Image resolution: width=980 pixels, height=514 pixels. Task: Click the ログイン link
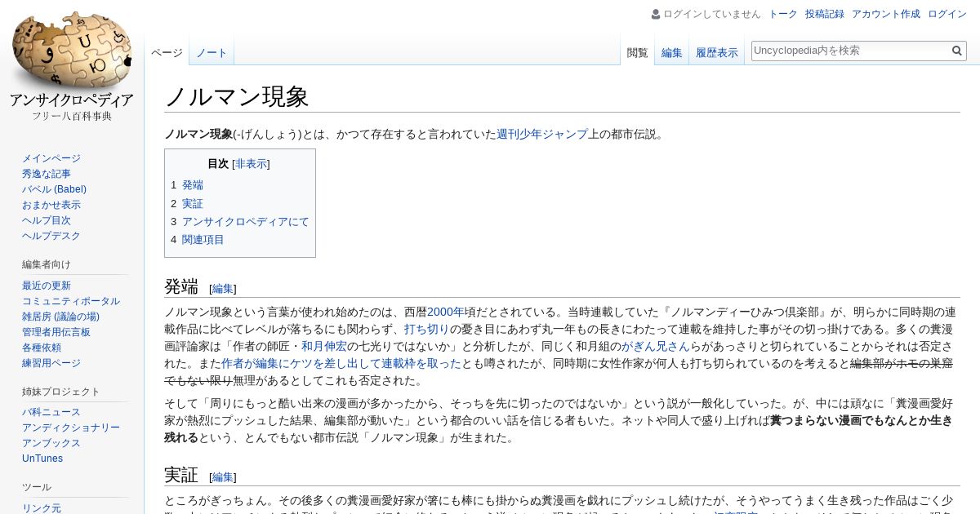(947, 14)
